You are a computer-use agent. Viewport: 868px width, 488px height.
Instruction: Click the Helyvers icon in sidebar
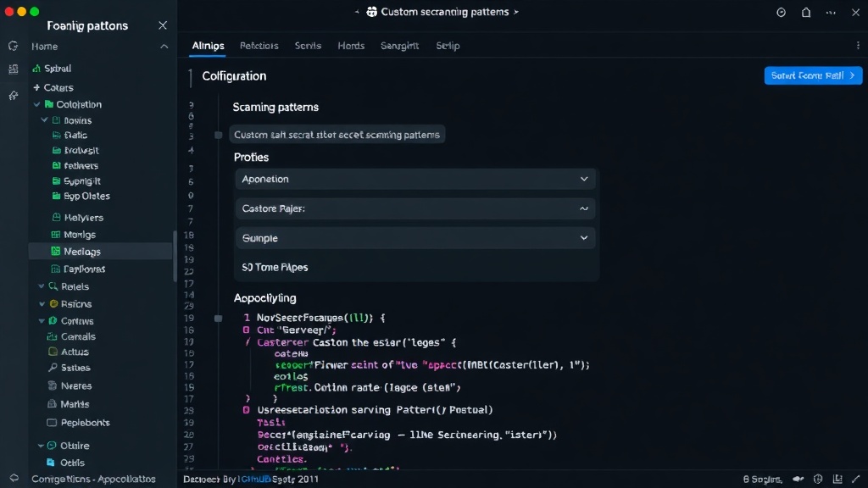click(x=56, y=218)
